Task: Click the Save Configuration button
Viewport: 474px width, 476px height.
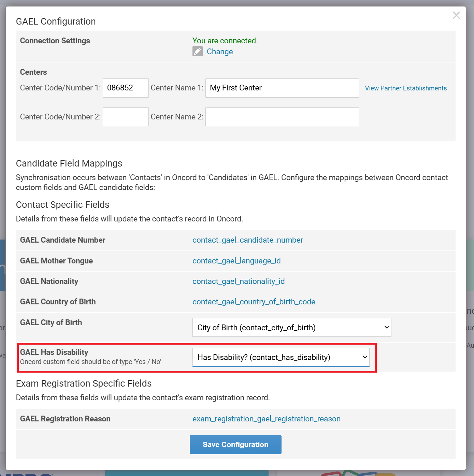Action: (x=235, y=445)
